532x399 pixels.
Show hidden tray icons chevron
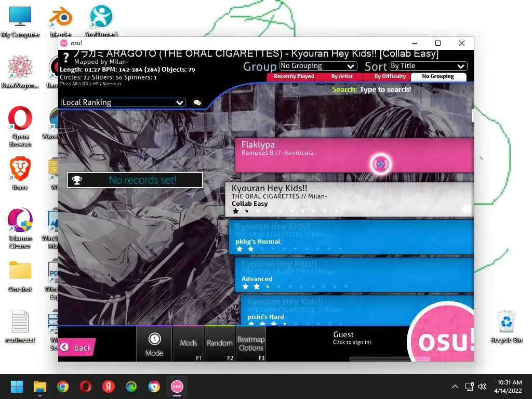(x=455, y=387)
